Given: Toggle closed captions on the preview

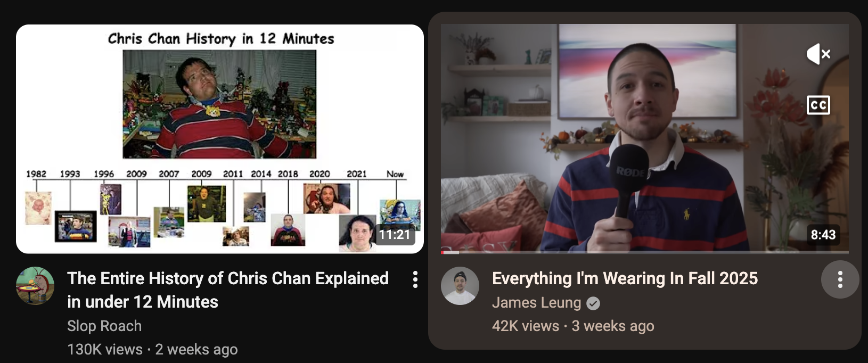Looking at the screenshot, I should [818, 105].
